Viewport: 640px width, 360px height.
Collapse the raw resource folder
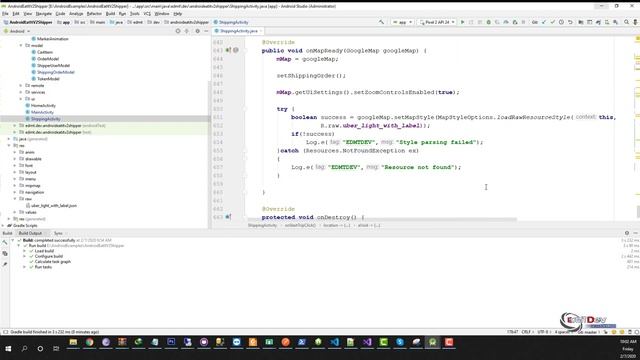pyautogui.click(x=15, y=199)
